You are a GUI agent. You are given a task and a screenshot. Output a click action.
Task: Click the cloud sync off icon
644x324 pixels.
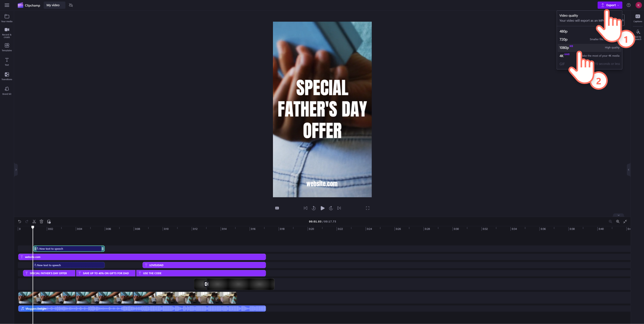pos(71,5)
